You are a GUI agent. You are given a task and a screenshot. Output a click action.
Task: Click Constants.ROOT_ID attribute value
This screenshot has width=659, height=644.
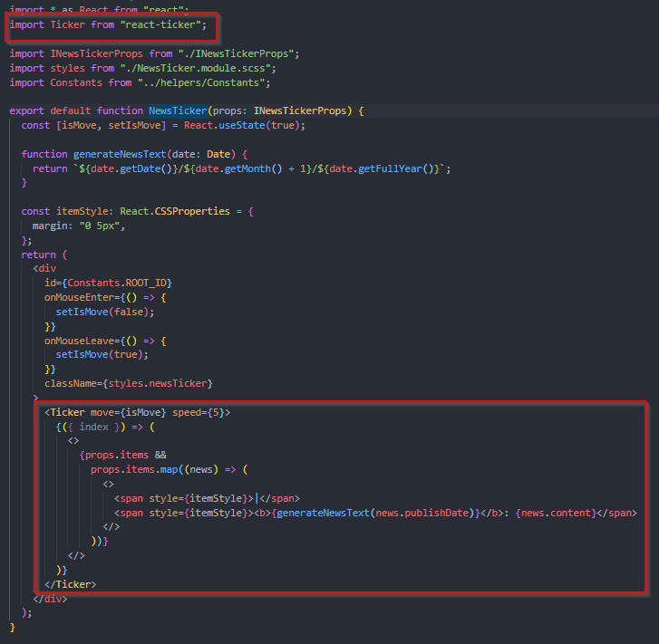pos(117,283)
